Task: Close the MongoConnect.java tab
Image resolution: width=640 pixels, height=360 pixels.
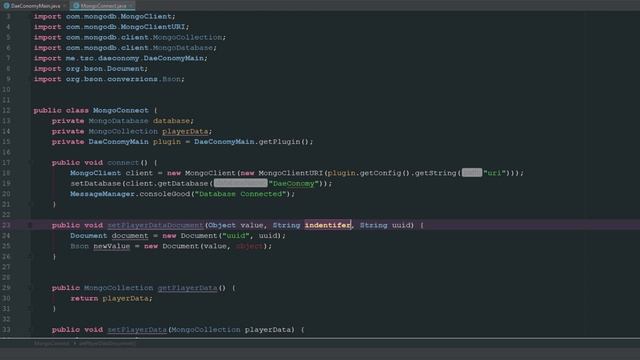Action: click(131, 6)
